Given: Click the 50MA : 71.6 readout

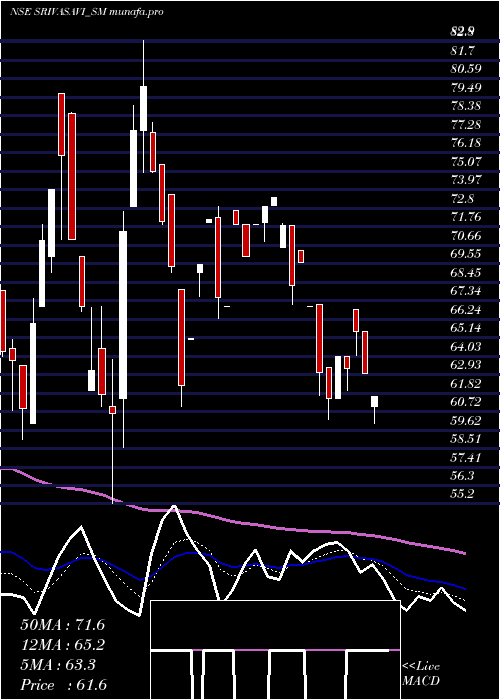Looking at the screenshot, I should coord(63,625).
